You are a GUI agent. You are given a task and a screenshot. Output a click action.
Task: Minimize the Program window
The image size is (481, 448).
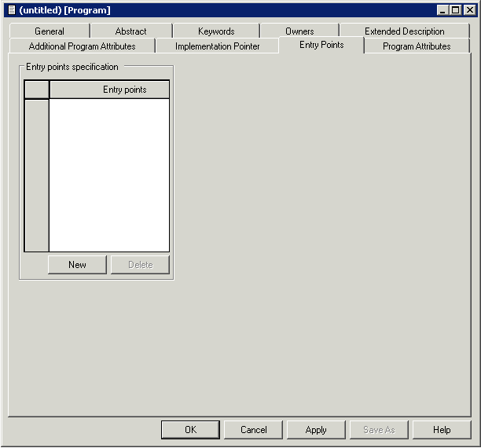coord(443,10)
